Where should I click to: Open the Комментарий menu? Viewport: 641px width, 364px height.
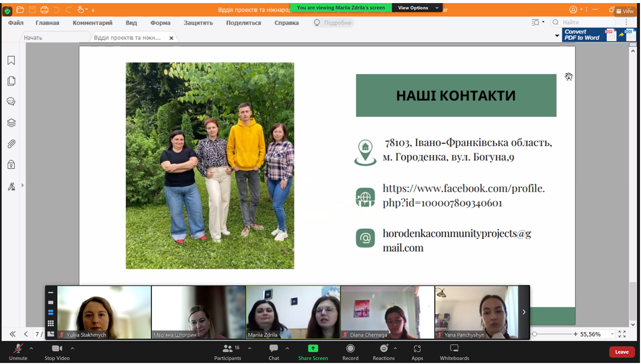tap(93, 23)
